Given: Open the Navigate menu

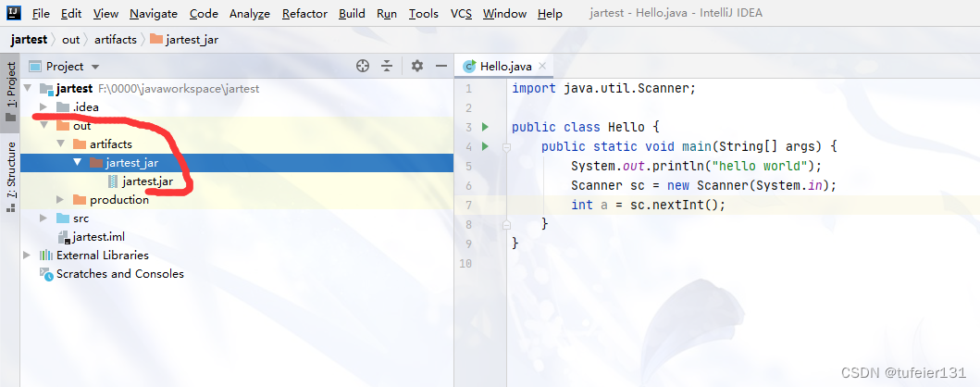Looking at the screenshot, I should [154, 13].
